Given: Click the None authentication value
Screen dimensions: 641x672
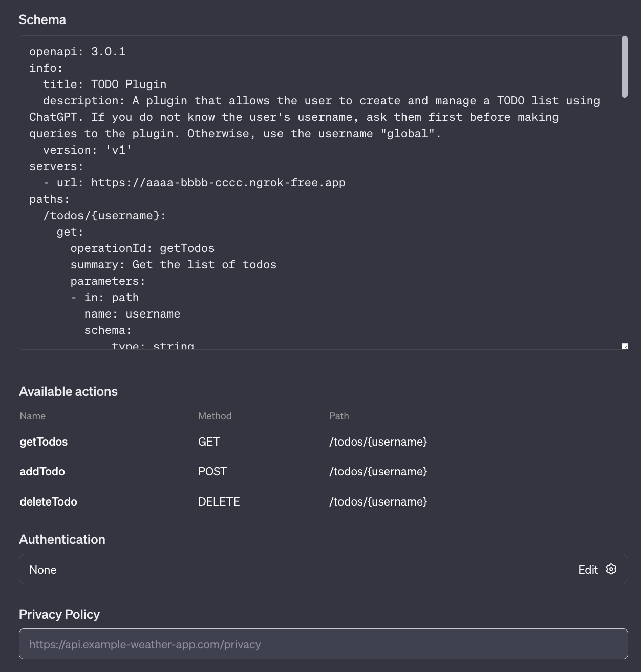Looking at the screenshot, I should pos(43,570).
